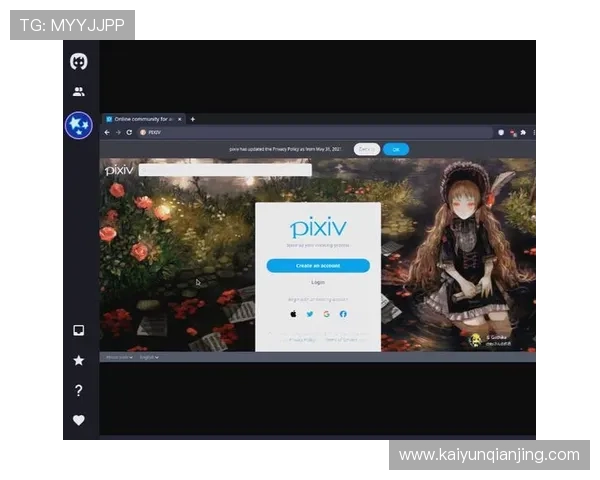
Task: Sign in with Twitter icon
Action: pos(310,314)
